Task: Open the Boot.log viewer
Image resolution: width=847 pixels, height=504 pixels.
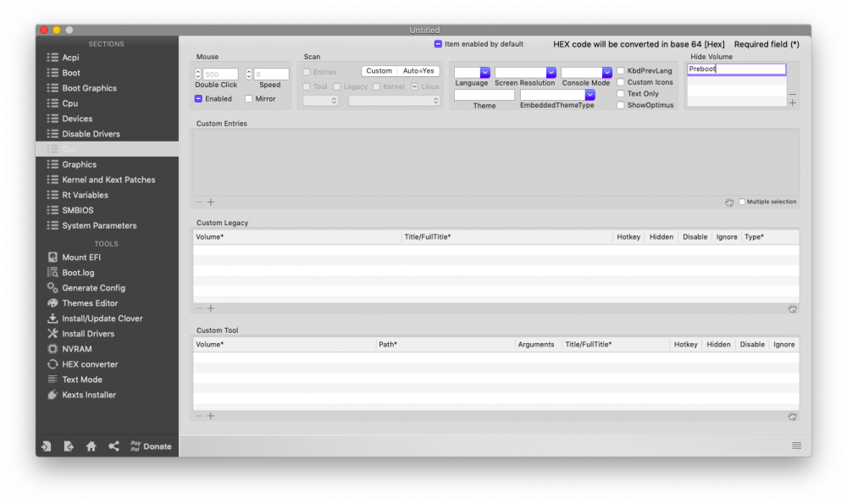Action: [70, 272]
